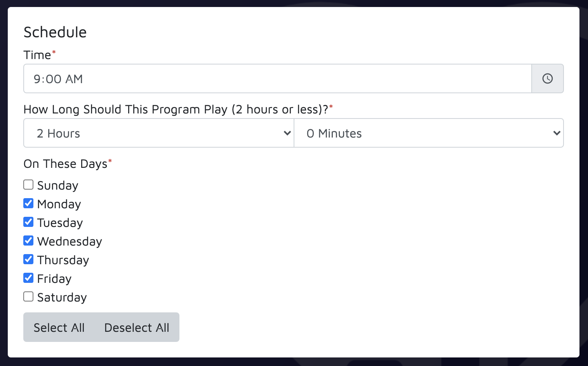Uncheck the Tuesday checkbox
Screen dimensions: 588x366
[28, 222]
